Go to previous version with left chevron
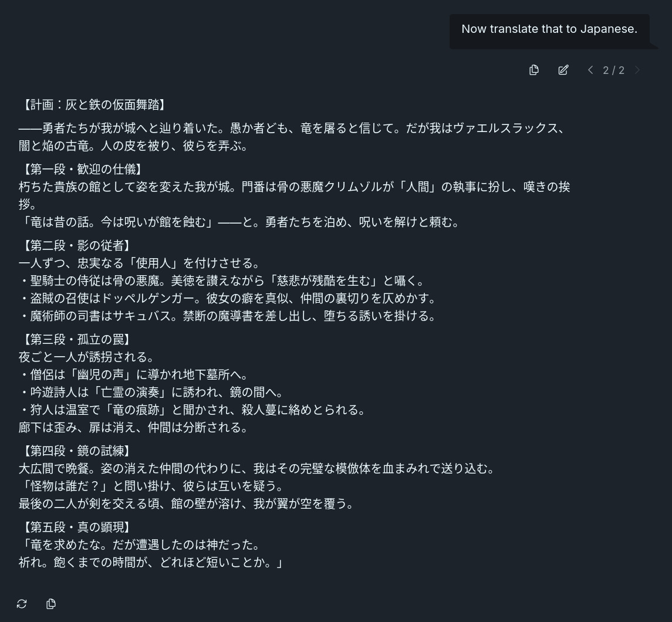Viewport: 672px width, 622px height. coord(590,70)
